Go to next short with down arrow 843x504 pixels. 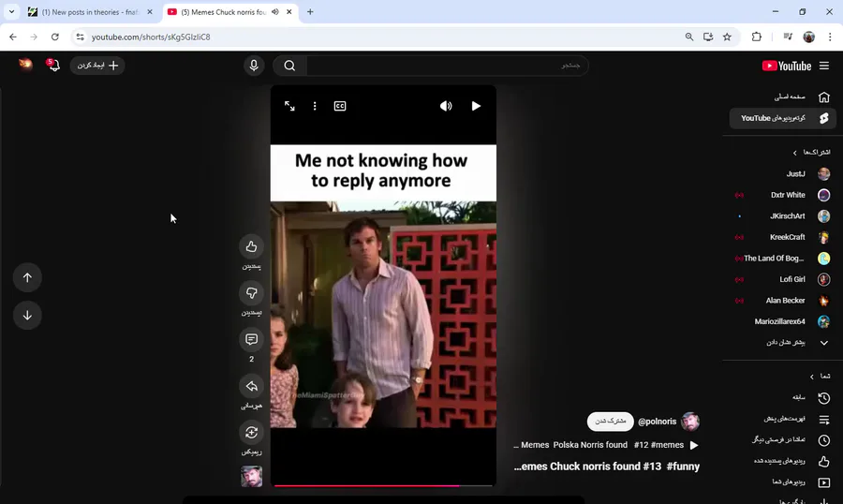[27, 315]
